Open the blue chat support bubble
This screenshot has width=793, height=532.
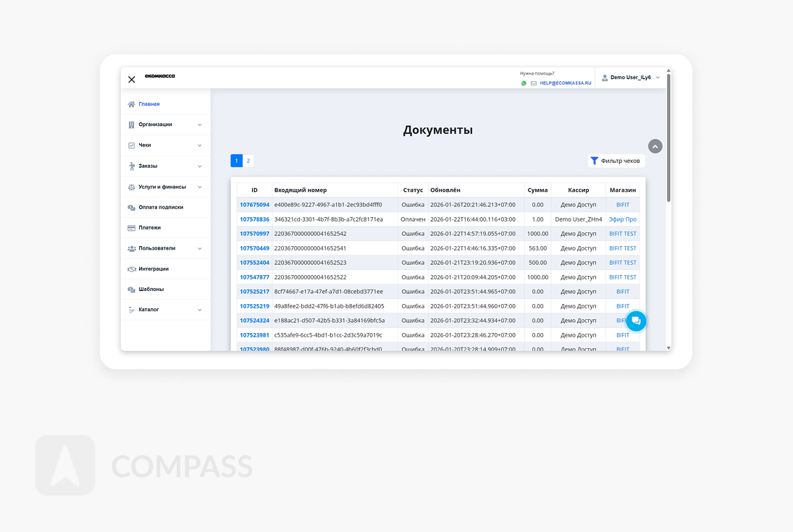tap(636, 321)
